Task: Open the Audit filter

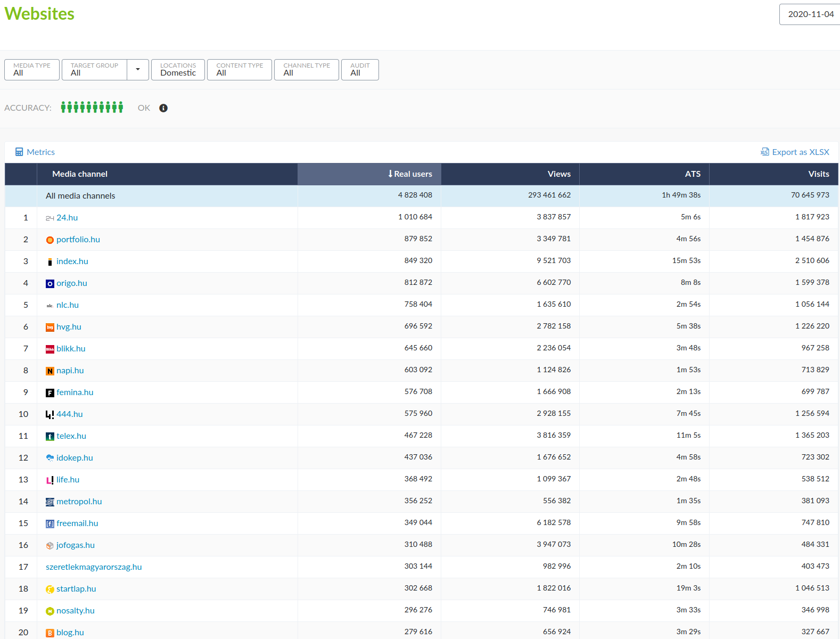Action: click(360, 70)
